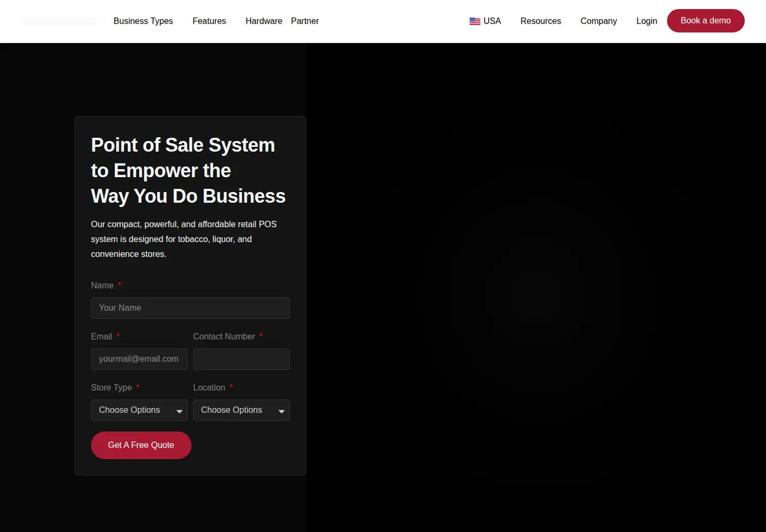
Task: Open the Business Types menu
Action: (x=143, y=21)
